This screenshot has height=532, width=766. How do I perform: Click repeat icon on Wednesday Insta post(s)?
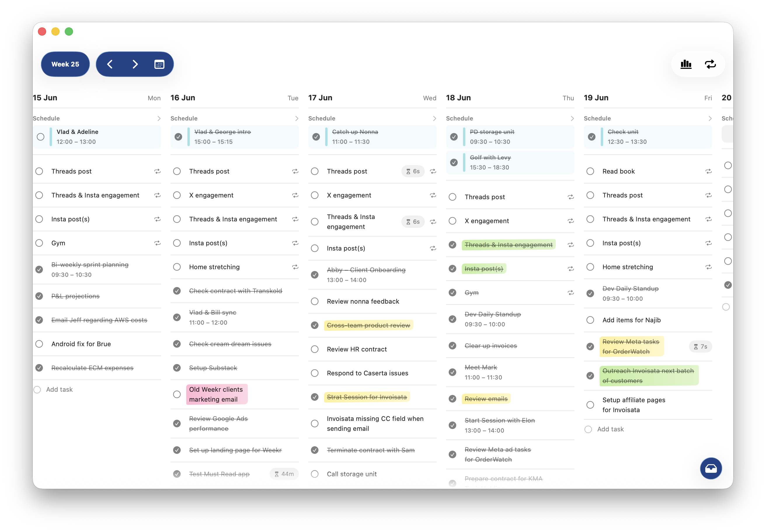pos(433,248)
